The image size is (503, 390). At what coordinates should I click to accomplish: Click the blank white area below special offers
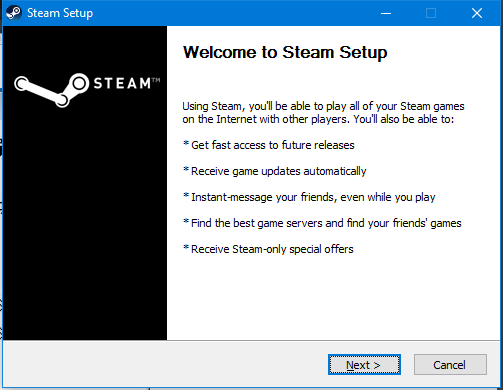[x=333, y=297]
